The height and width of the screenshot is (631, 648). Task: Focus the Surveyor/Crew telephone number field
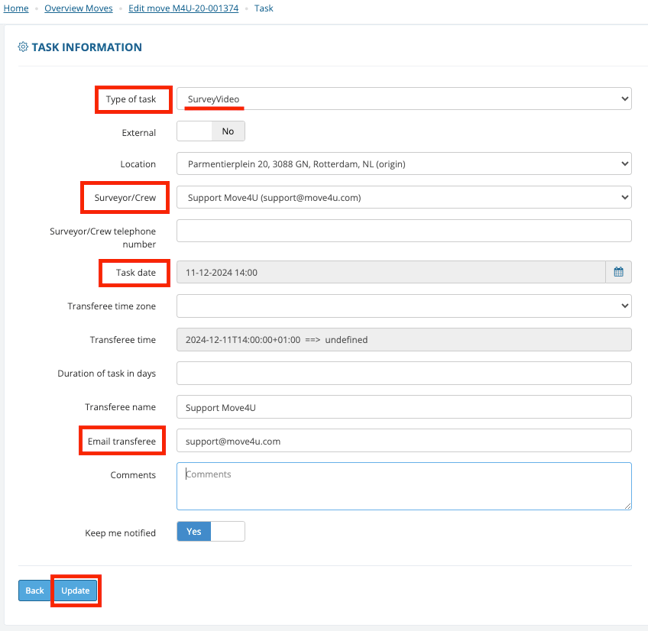[x=404, y=231]
